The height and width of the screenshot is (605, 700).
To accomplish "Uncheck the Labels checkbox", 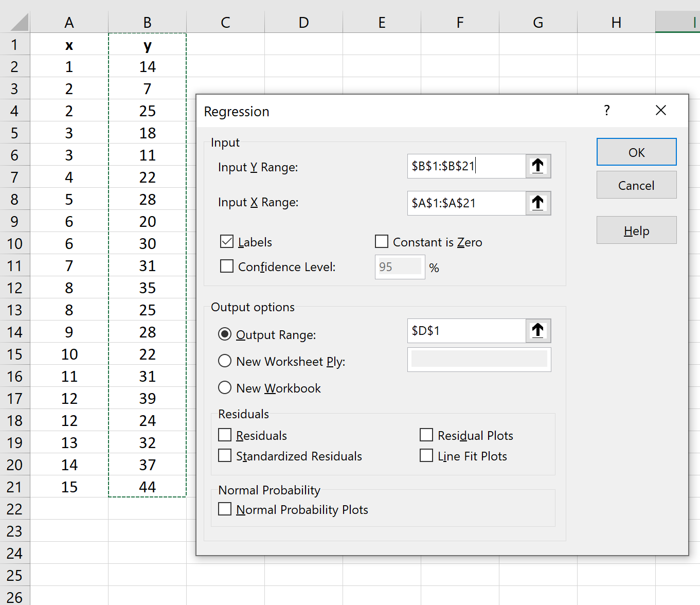I will coord(226,241).
